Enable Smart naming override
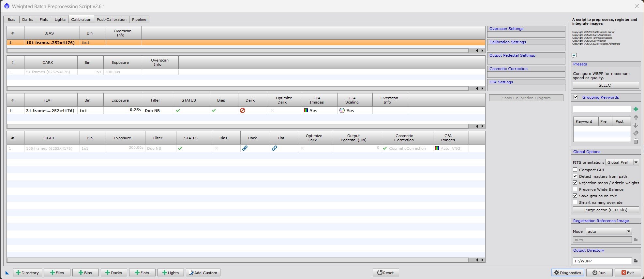The image size is (644, 279). (x=575, y=202)
